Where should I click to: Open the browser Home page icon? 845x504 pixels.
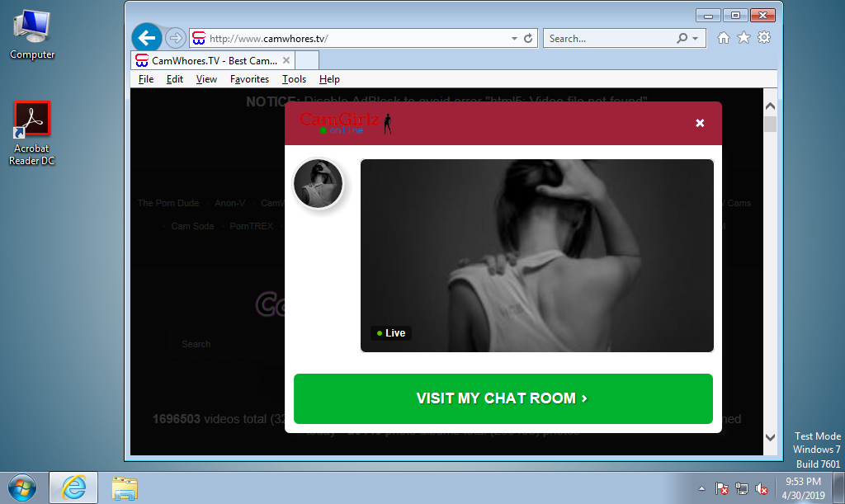724,38
